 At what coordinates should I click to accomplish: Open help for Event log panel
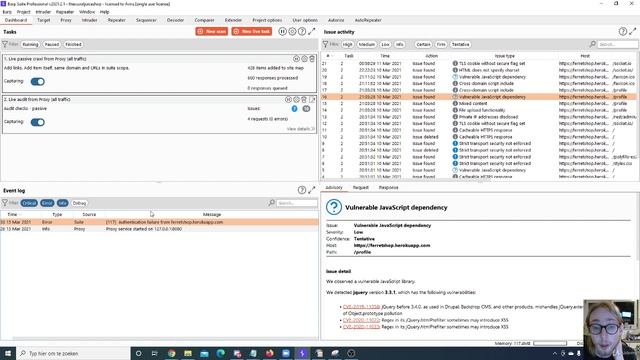pos(302,190)
